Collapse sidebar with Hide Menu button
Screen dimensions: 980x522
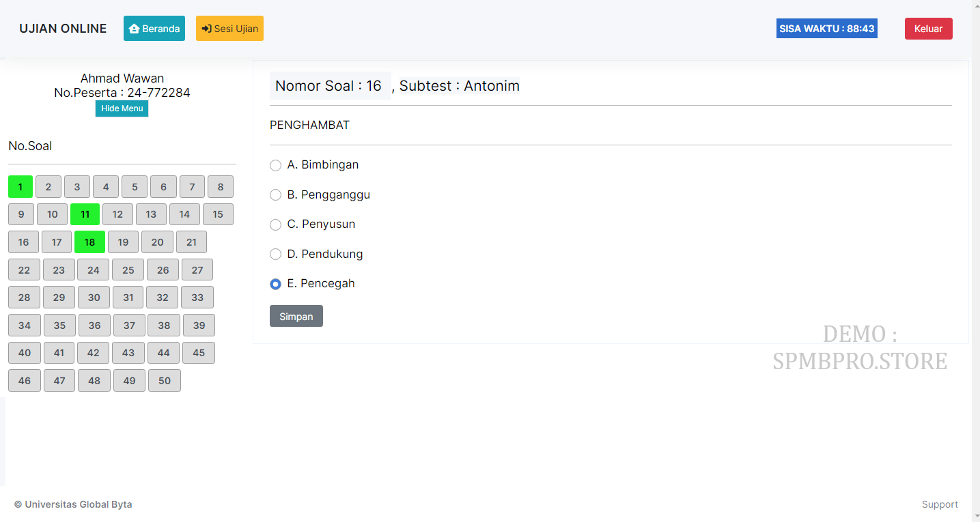[x=122, y=108]
